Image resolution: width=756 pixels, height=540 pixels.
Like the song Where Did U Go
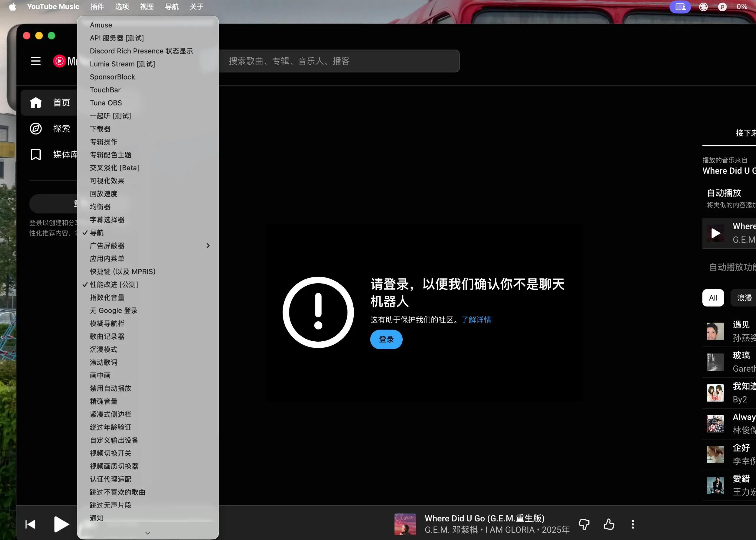[609, 524]
